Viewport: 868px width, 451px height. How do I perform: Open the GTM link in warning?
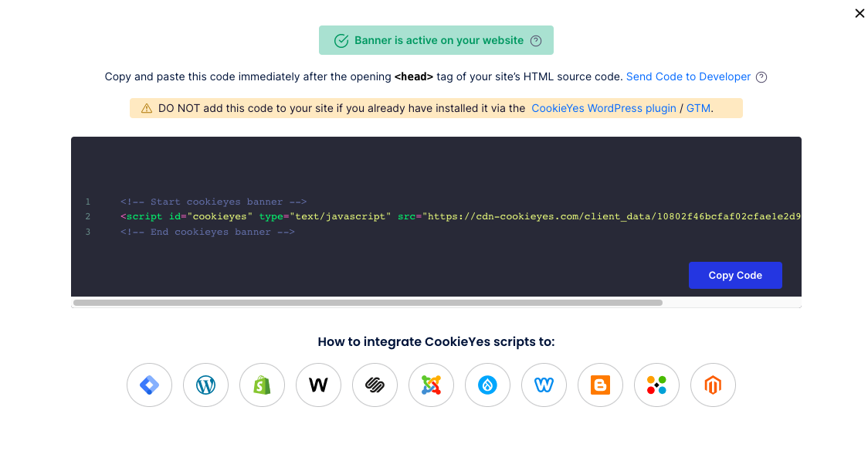pyautogui.click(x=698, y=108)
